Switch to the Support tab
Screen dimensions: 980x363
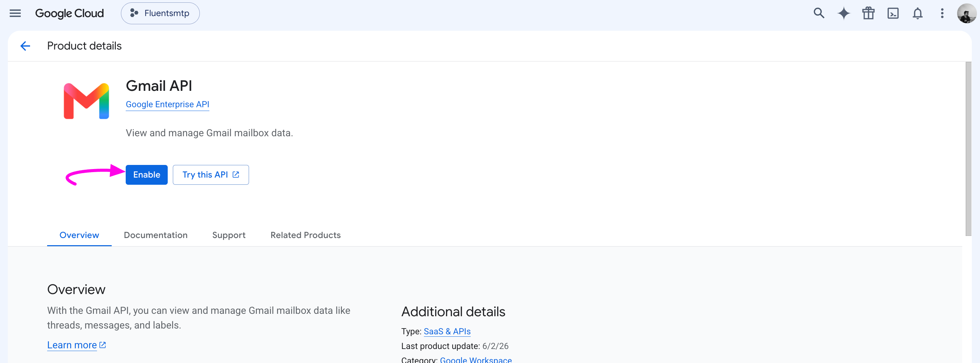coord(229,235)
